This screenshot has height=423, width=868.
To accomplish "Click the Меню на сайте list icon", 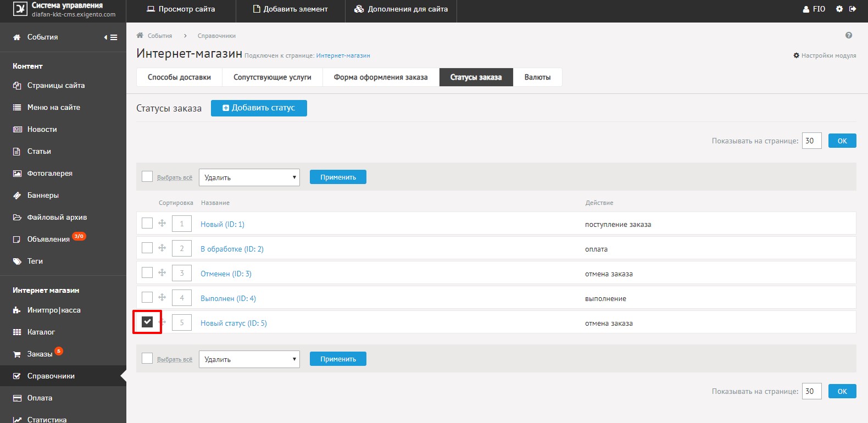I will click(x=17, y=107).
